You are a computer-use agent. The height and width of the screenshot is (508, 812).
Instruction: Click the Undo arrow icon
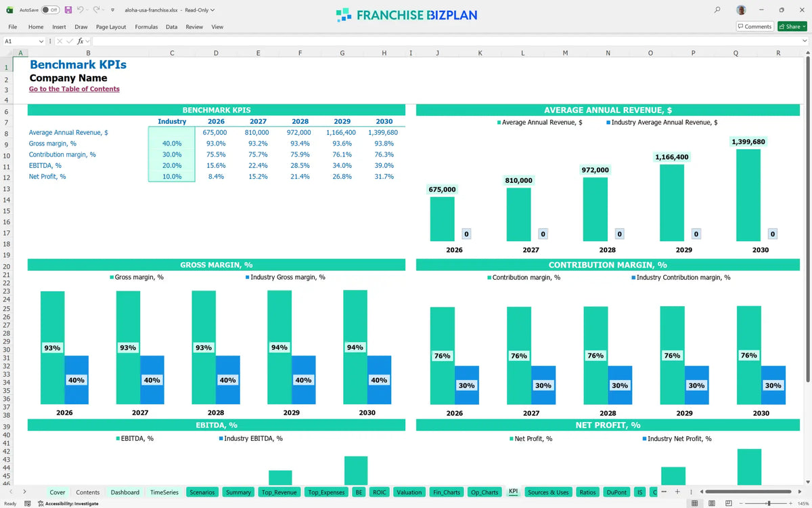click(x=80, y=10)
